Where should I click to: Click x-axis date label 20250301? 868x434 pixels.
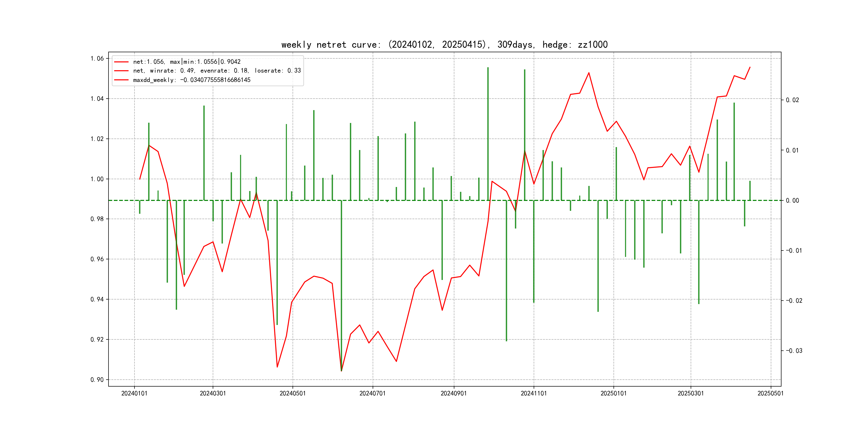point(690,393)
